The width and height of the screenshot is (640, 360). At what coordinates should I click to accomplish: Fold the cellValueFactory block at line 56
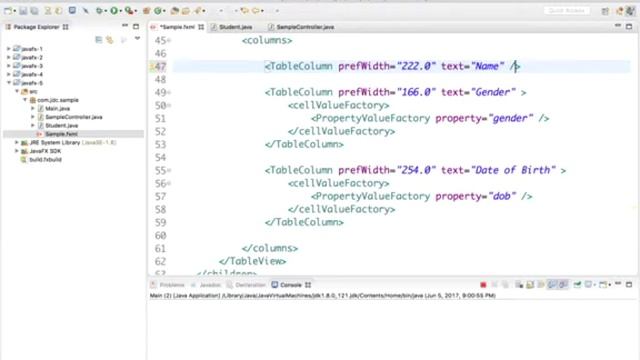(x=169, y=183)
